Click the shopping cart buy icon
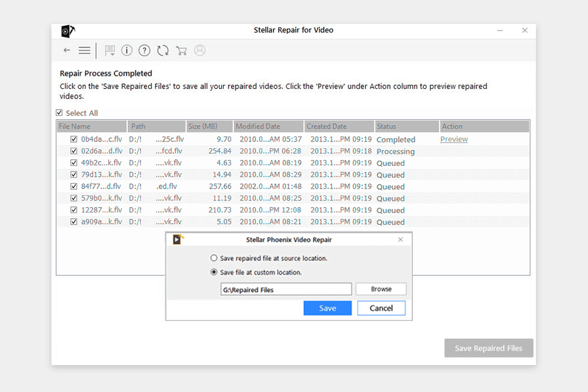Image resolution: width=588 pixels, height=392 pixels. (x=181, y=51)
